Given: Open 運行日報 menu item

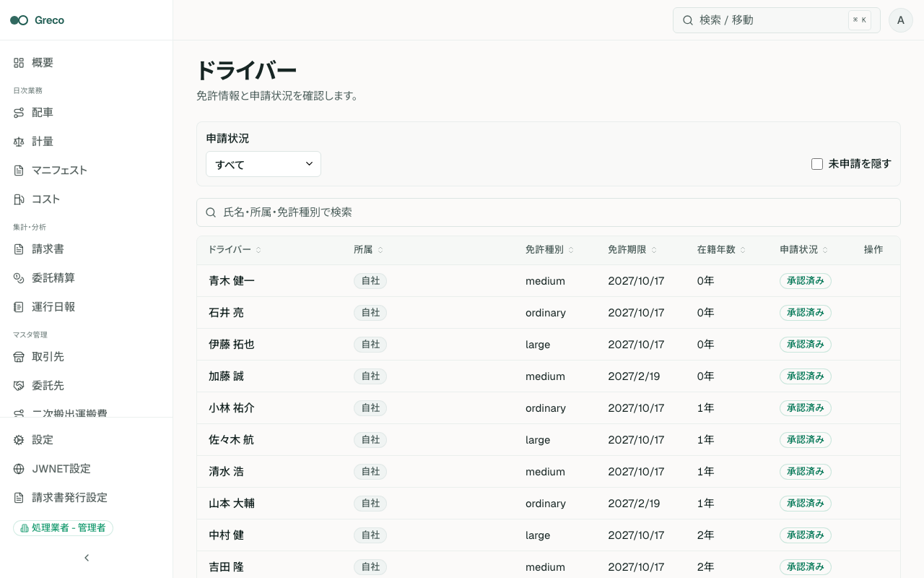Looking at the screenshot, I should click(87, 307).
